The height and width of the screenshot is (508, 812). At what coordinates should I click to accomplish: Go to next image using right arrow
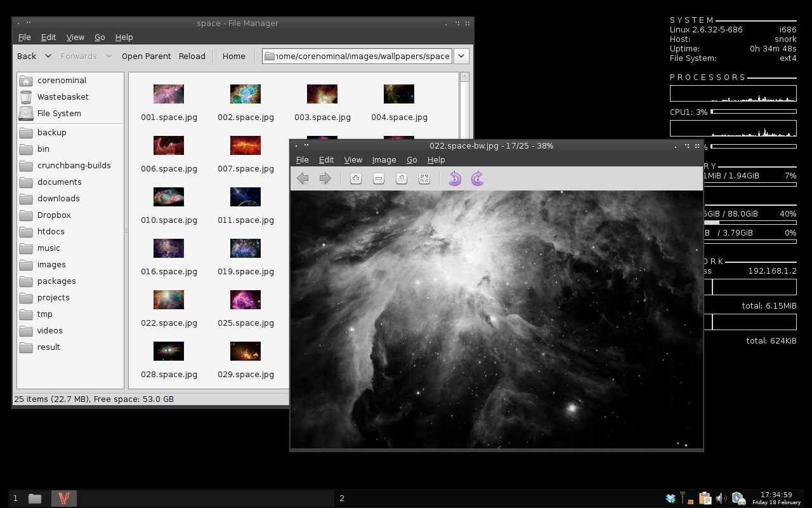(x=325, y=179)
